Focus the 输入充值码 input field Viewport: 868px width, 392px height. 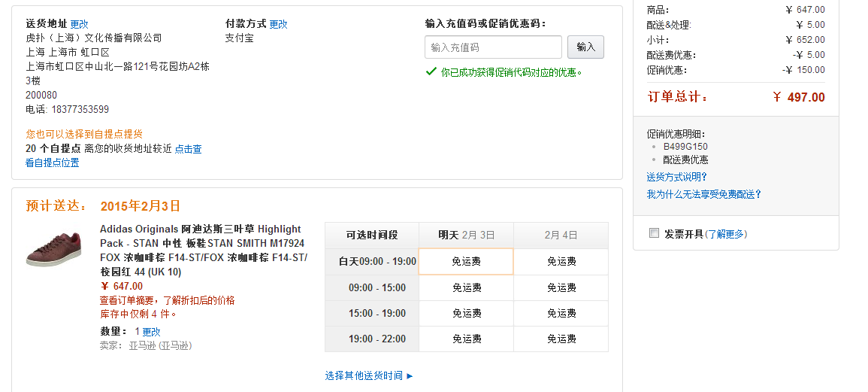point(493,47)
